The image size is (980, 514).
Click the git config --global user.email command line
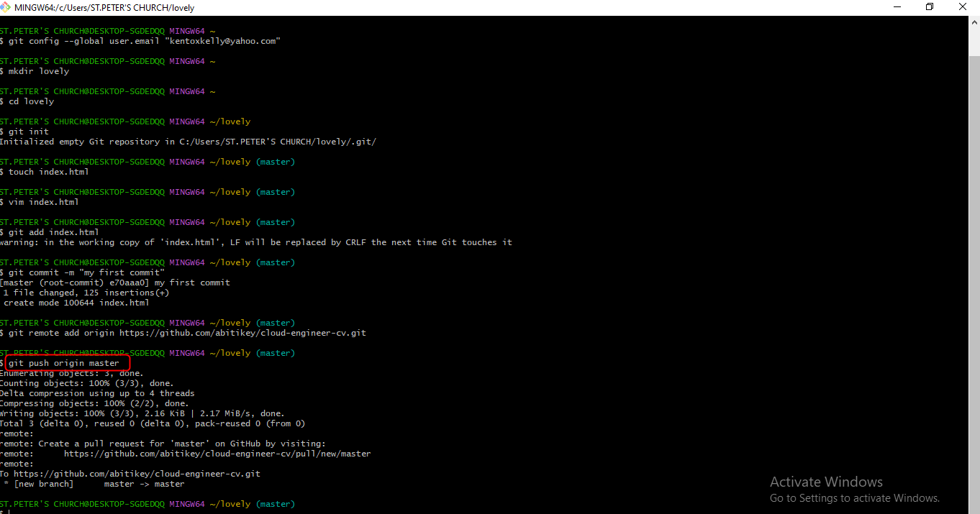tap(144, 41)
